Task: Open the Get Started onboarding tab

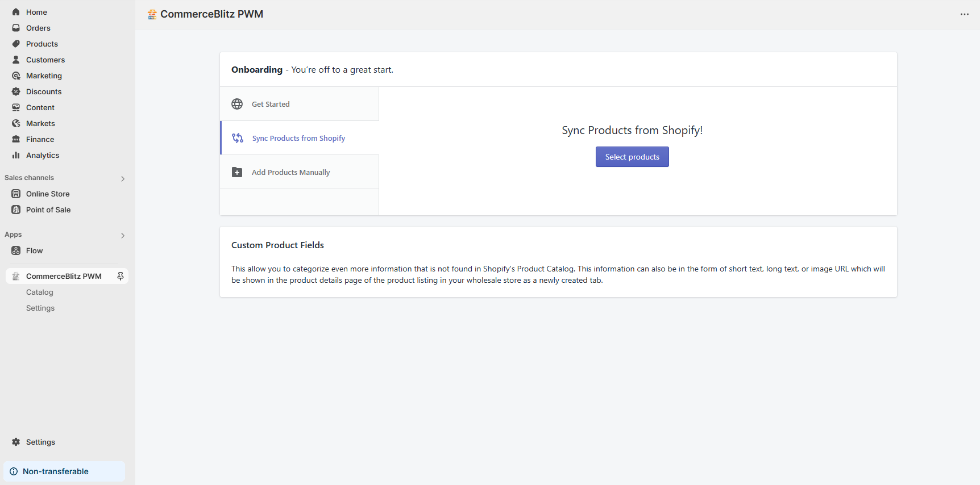Action: [x=300, y=104]
